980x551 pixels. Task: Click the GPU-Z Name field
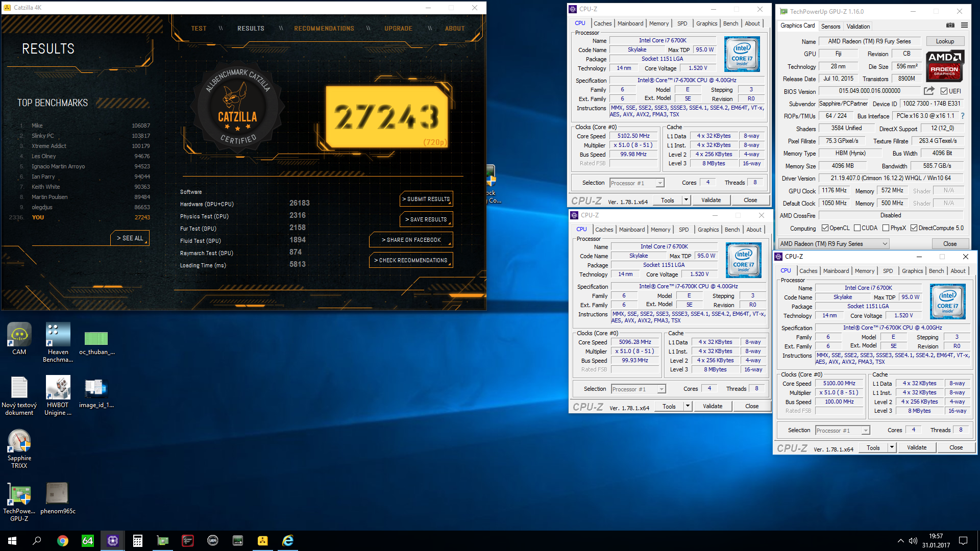click(x=869, y=41)
